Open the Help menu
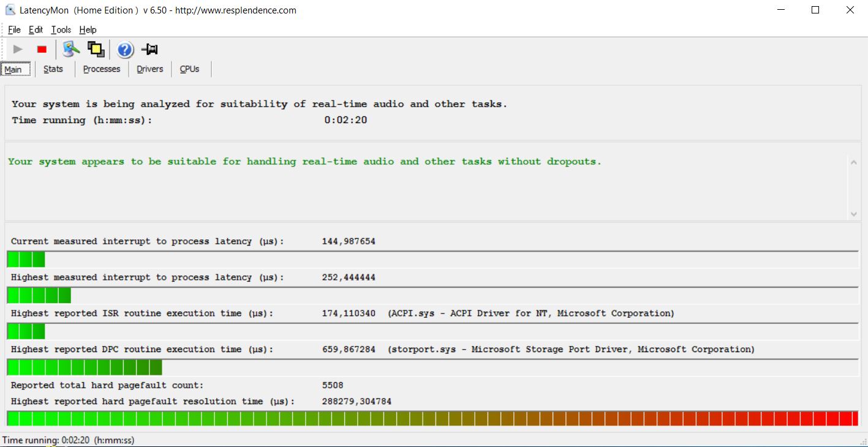 [88, 29]
